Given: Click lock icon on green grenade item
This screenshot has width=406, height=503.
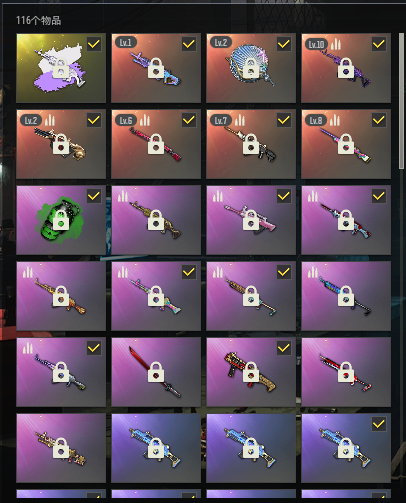Looking at the screenshot, I should click(61, 220).
